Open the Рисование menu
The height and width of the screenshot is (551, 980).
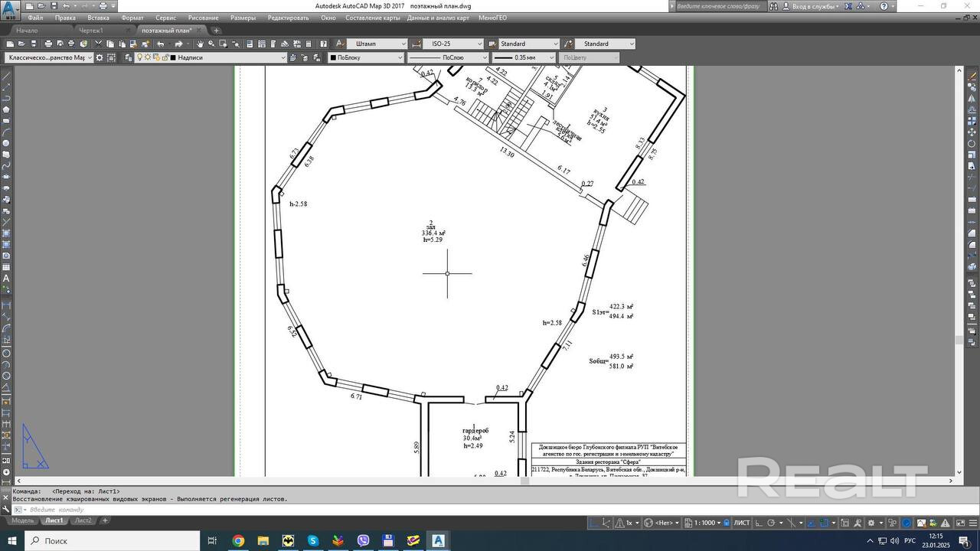(x=203, y=18)
